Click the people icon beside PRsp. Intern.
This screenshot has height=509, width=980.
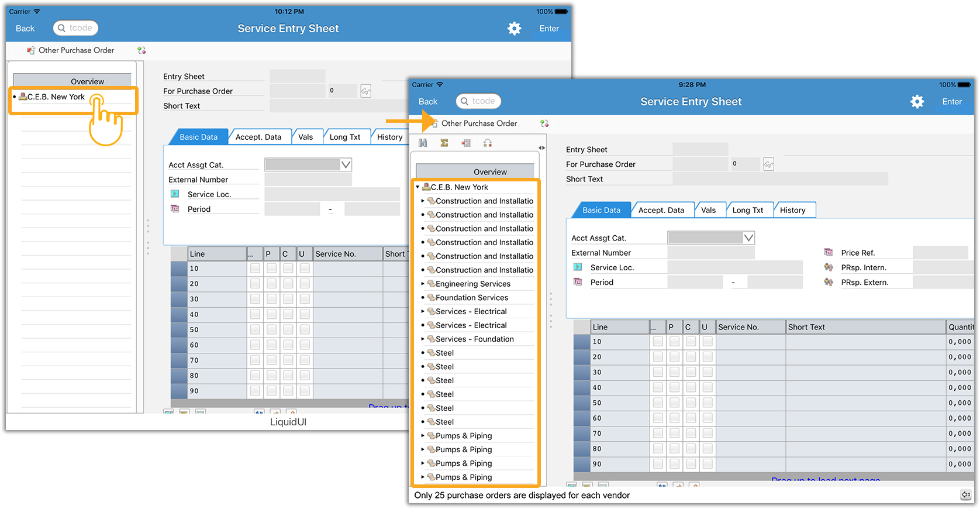829,267
